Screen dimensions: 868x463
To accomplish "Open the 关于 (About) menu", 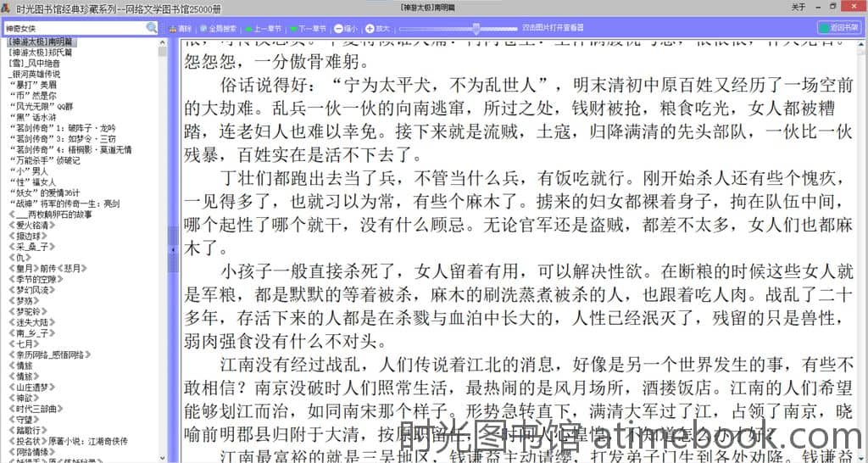I will (798, 7).
